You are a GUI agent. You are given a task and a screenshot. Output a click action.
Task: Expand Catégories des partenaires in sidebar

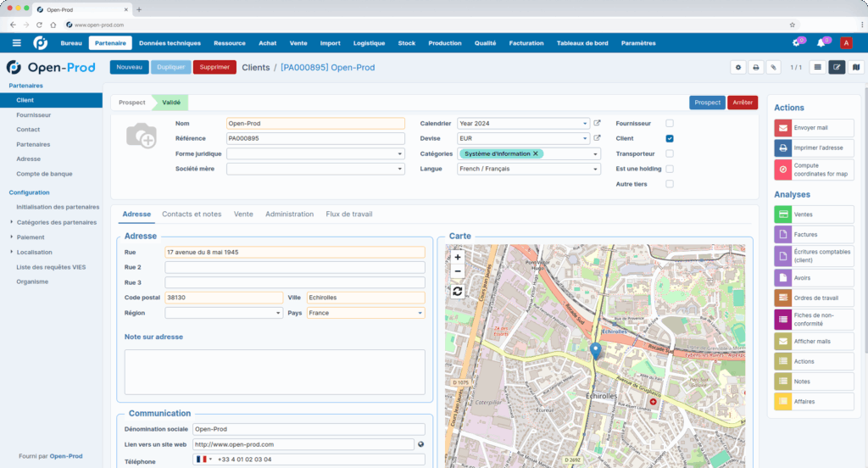coord(12,222)
